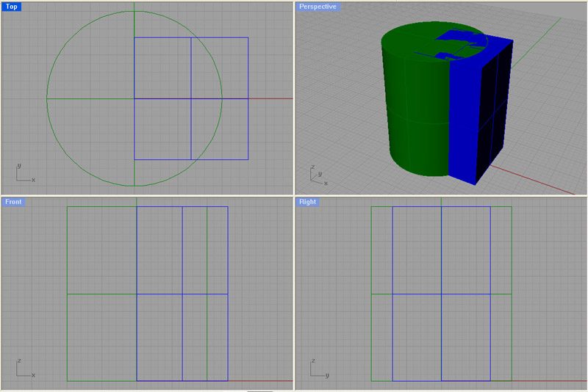Activate the Right viewport title label
Screen dimensions: 588x392
coord(307,202)
